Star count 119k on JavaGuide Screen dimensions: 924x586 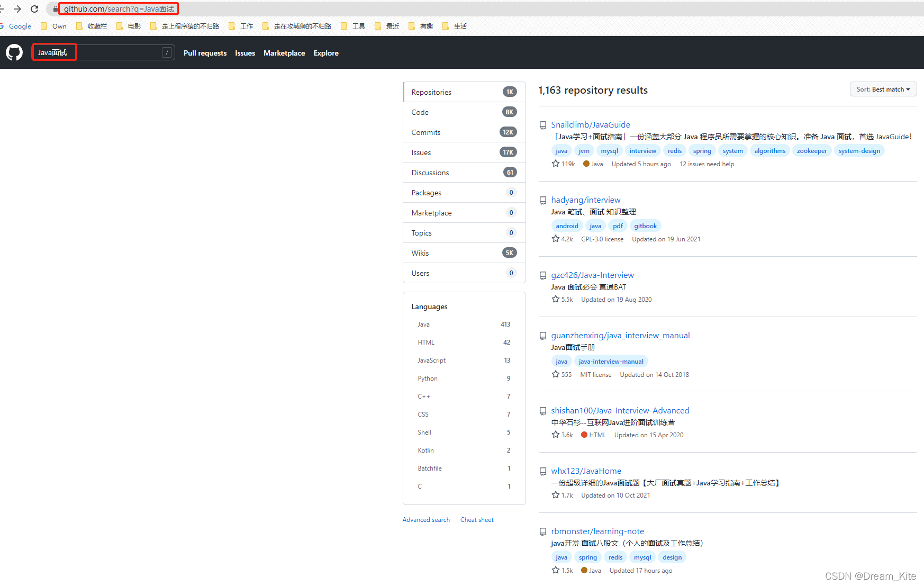coord(563,164)
